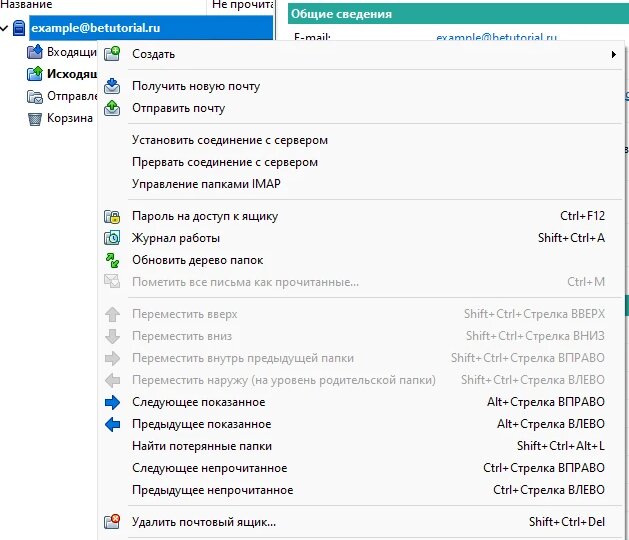Screen dimensions: 629x540
Task: Click Пометить все письма как прочитанные
Action: coord(361,282)
